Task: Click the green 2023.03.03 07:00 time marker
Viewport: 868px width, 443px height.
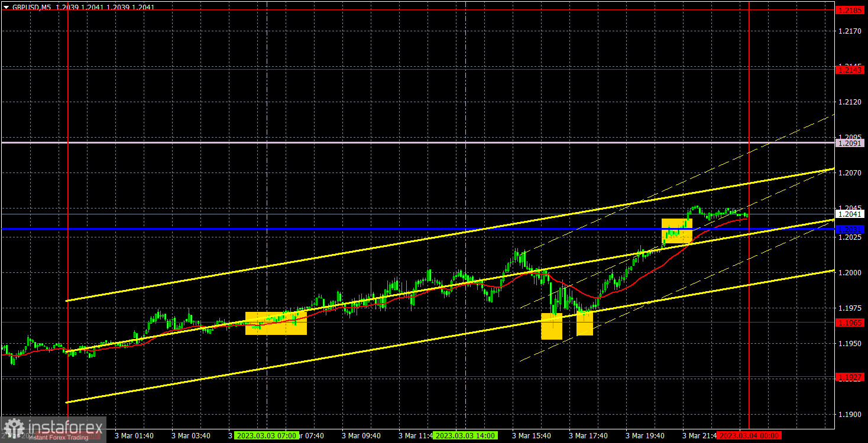Action: click(x=266, y=435)
